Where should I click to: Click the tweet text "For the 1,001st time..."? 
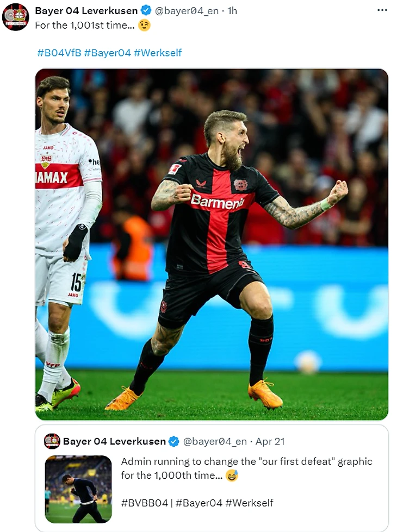tap(85, 26)
